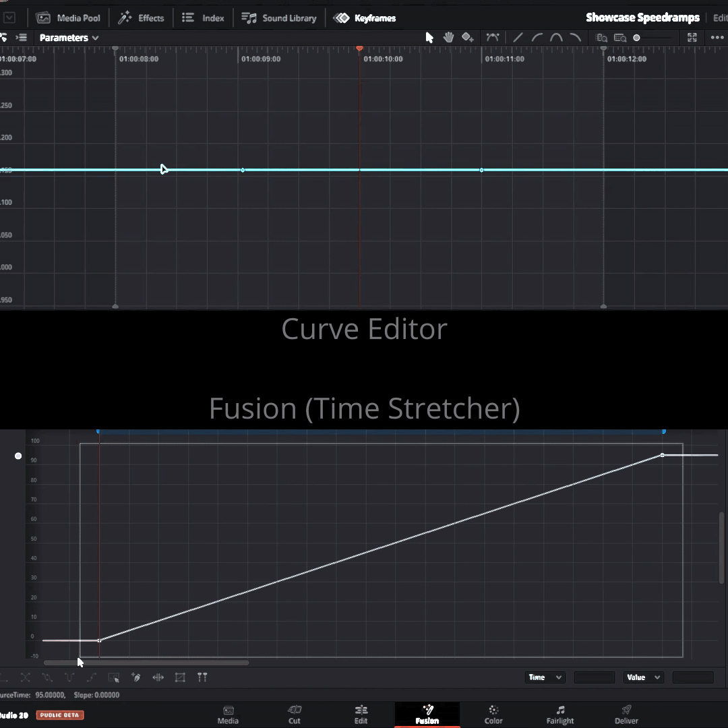This screenshot has width=728, height=728.
Task: Apply the Linear interpolation curve shape
Action: click(518, 38)
